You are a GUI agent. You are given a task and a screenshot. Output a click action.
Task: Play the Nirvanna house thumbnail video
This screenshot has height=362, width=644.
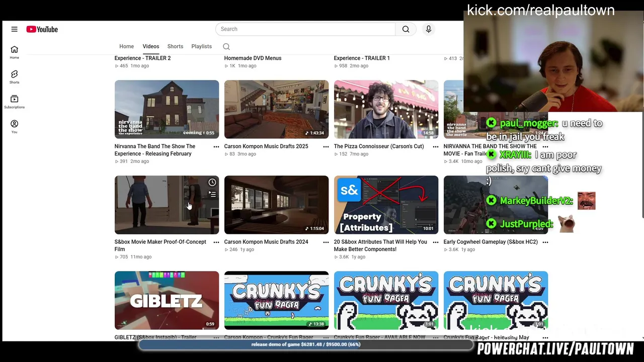(167, 109)
